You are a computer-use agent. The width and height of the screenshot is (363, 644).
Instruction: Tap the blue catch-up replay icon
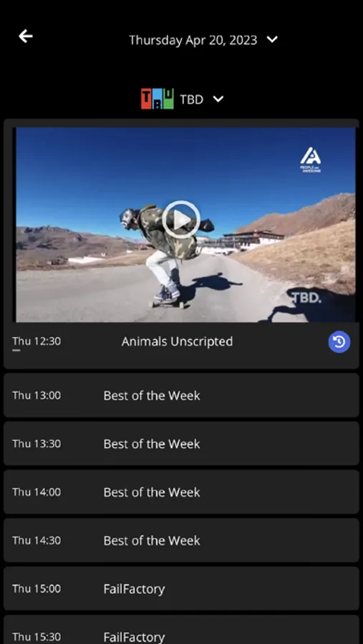(339, 342)
